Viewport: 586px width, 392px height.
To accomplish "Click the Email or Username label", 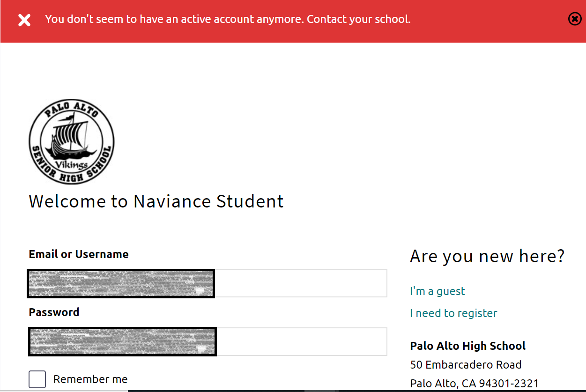I will pos(79,254).
